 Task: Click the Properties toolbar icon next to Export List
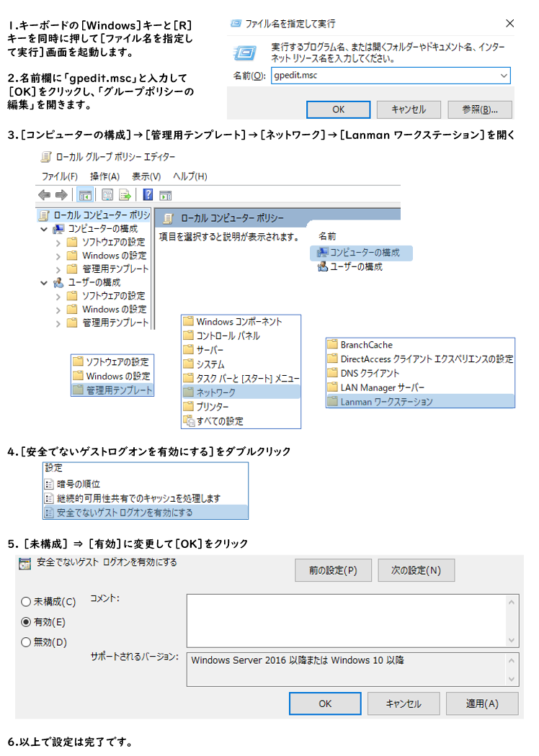coord(107,195)
